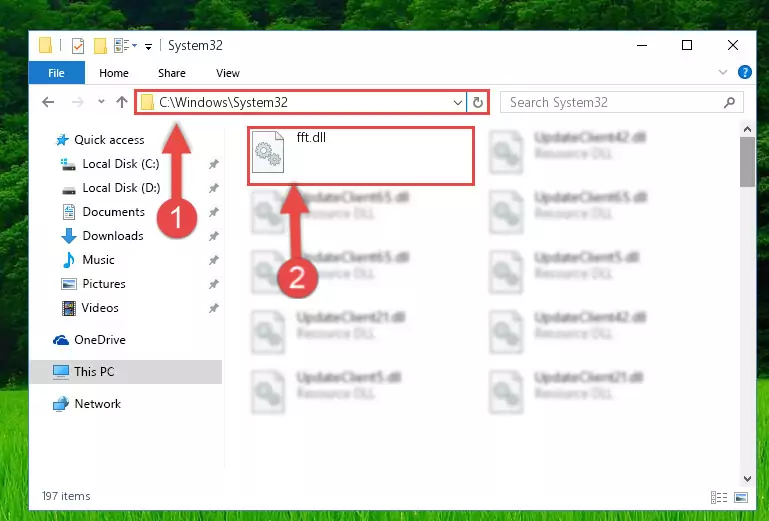Switch to the Home ribbon tab
The height and width of the screenshot is (521, 769).
(114, 73)
